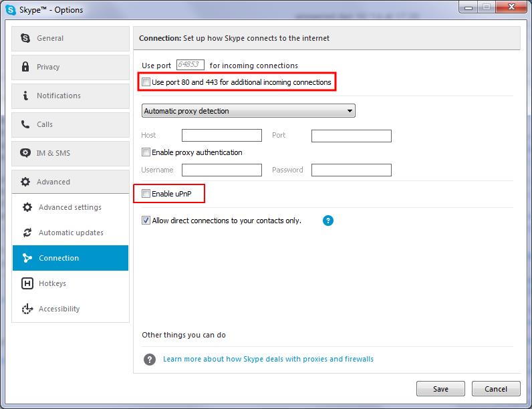Enable port 80 and 443 checkbox
Viewport: 532px width, 409px height.
coord(146,82)
